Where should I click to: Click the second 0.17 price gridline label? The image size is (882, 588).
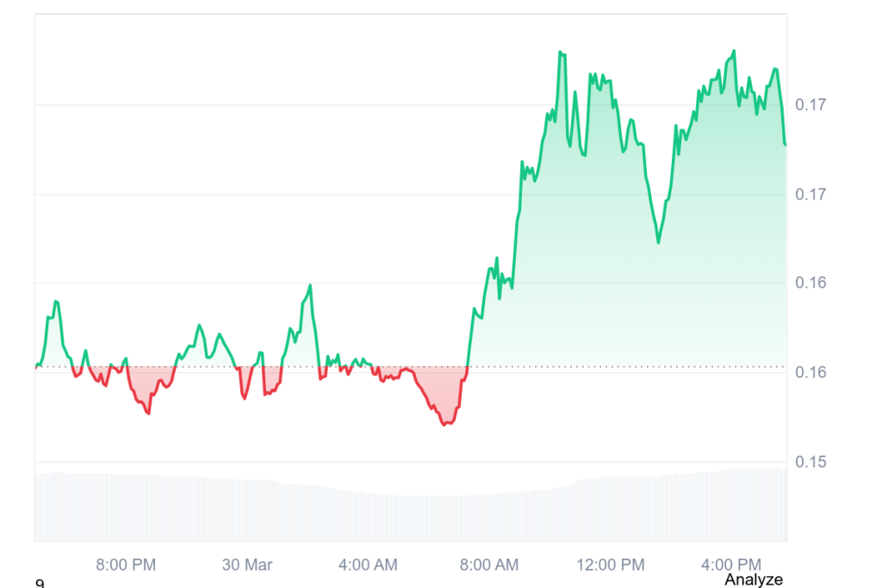pyautogui.click(x=811, y=194)
